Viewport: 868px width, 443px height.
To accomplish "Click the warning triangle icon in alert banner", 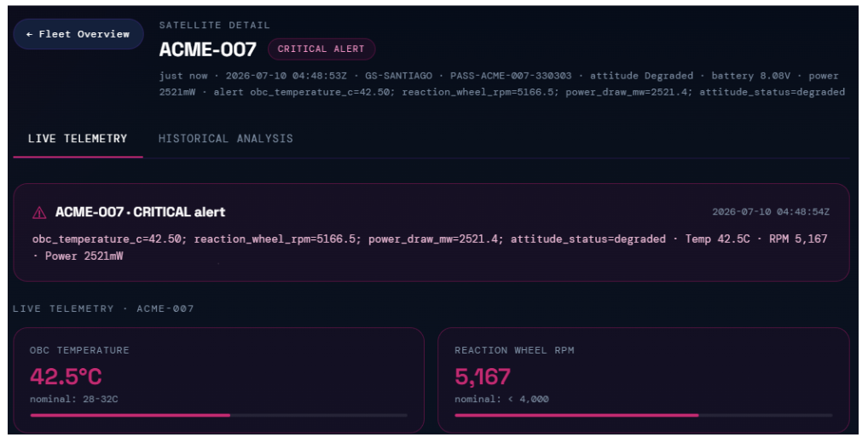I will [39, 212].
